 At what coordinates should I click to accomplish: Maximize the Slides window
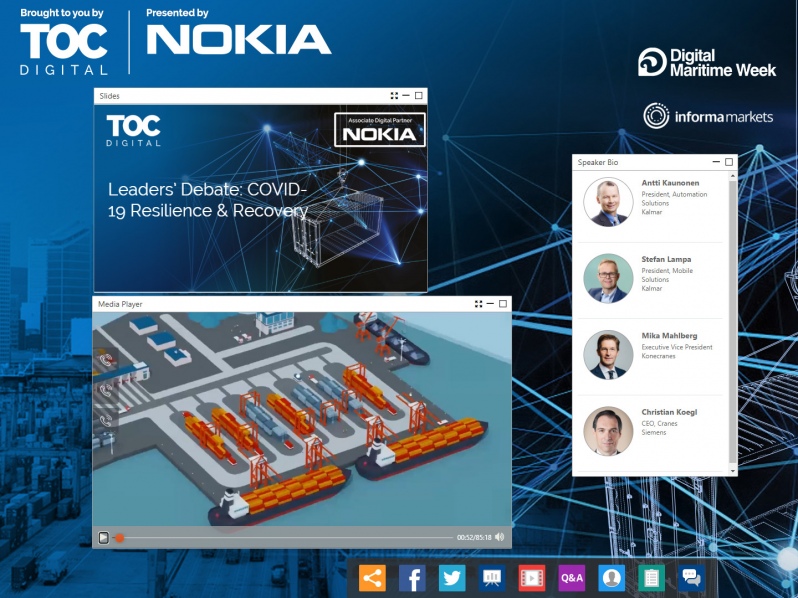click(x=418, y=96)
